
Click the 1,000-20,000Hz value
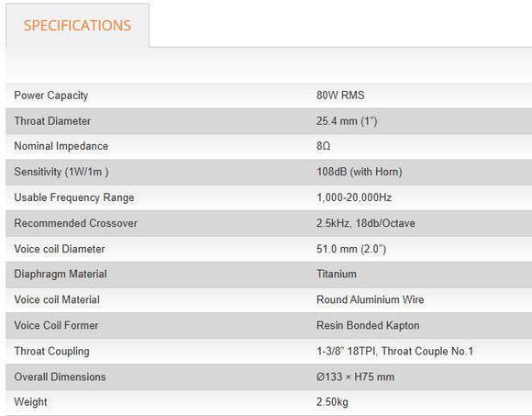[x=354, y=197]
